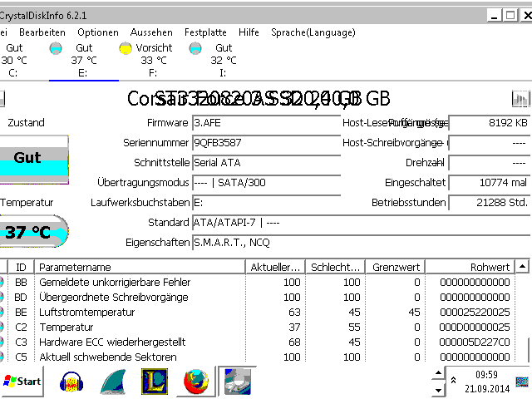This screenshot has width=532, height=399.
Task: Click the CrystalDiskInfo taskbar button
Action: click(x=238, y=382)
